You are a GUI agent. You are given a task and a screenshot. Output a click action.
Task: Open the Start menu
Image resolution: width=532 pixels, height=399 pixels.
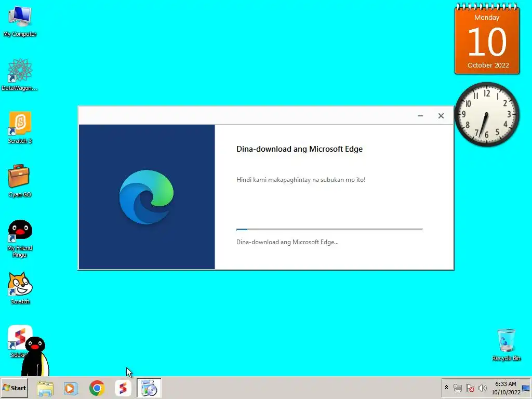(14, 388)
